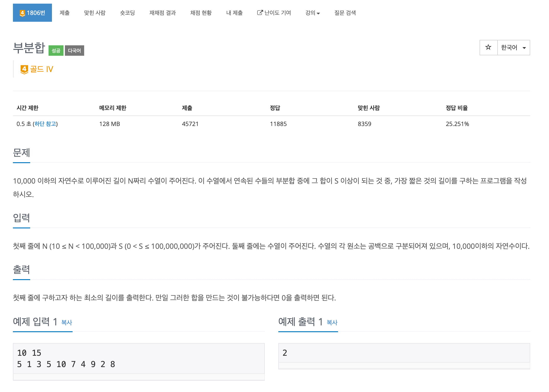This screenshot has width=549, height=392.
Task: Click the star favorite icon
Action: pos(488,47)
